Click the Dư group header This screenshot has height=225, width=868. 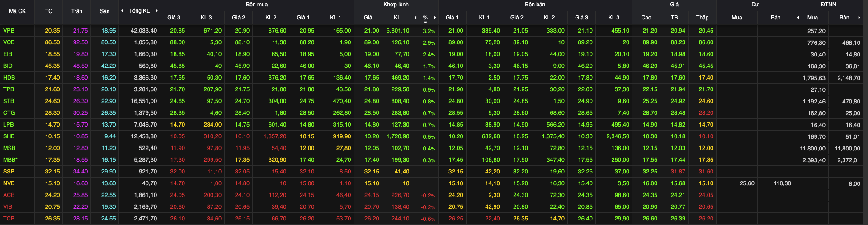tap(755, 5)
